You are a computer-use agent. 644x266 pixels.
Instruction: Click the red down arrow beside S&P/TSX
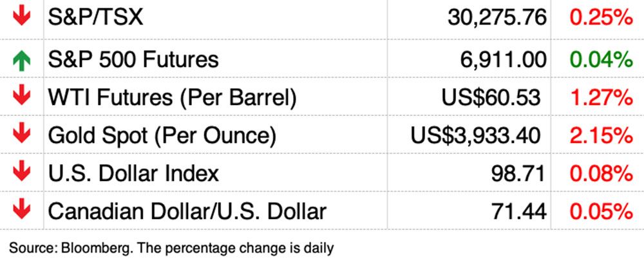click(x=21, y=16)
